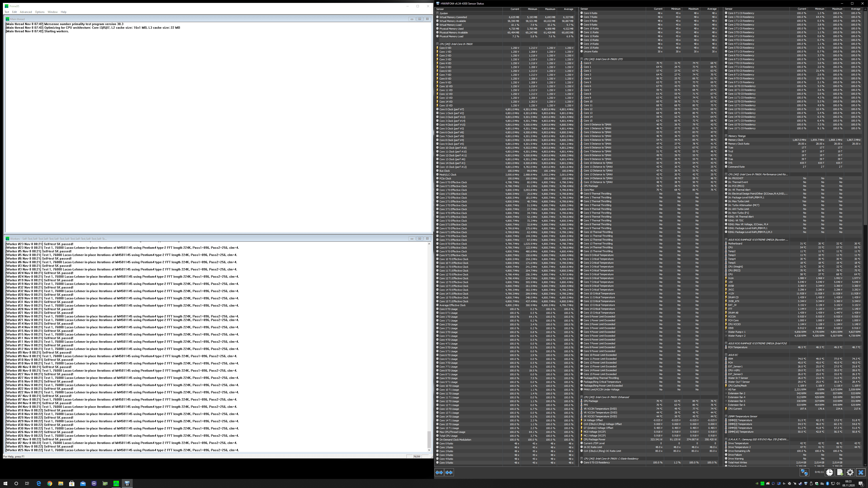Click the Sensor column header in first panel
Viewport: 868px width, 488px height.
pyautogui.click(x=469, y=9)
